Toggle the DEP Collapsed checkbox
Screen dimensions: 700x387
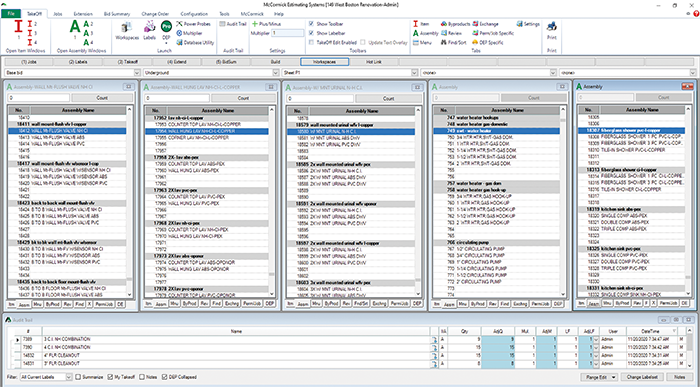coord(165,377)
